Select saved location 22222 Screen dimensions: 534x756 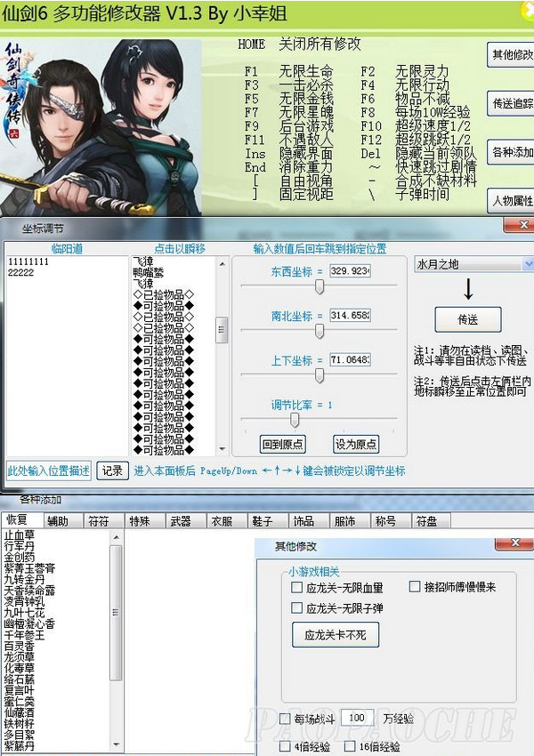tap(20, 272)
